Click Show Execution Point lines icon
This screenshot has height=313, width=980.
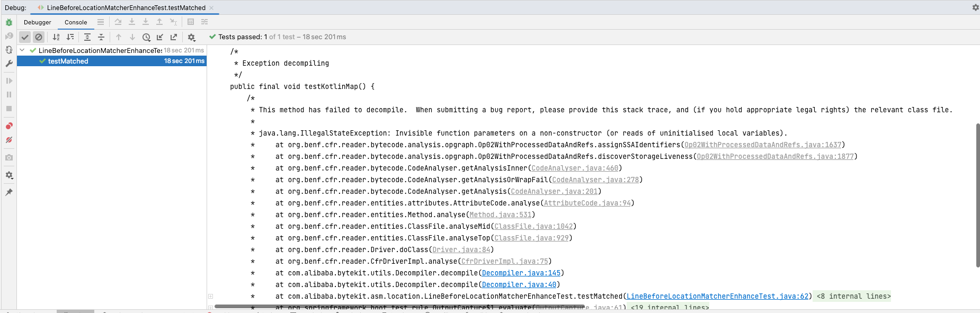click(x=101, y=22)
